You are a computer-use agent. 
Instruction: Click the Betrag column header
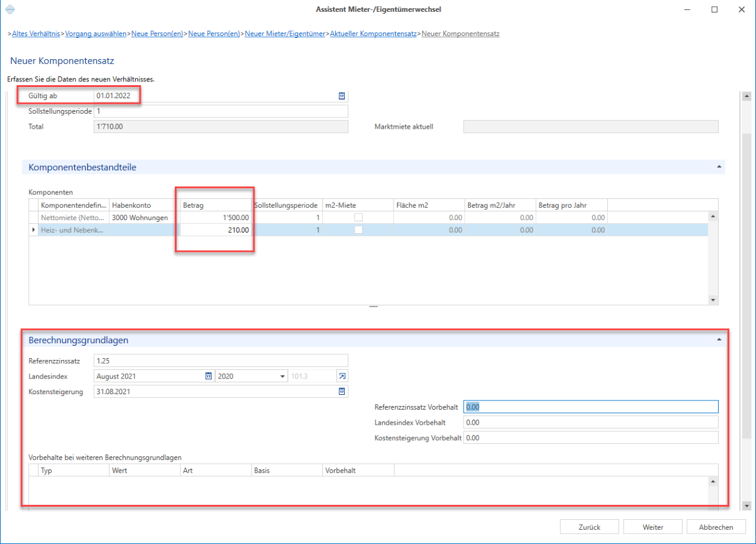click(216, 205)
